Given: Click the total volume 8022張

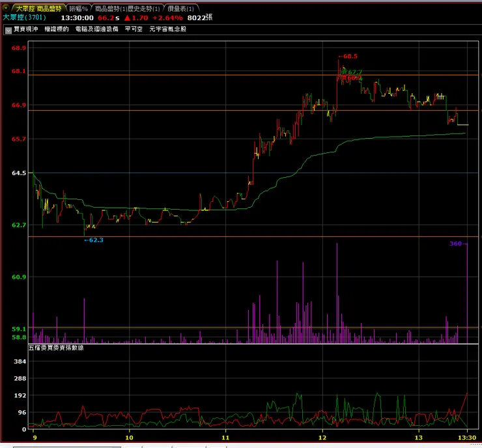Looking at the screenshot, I should (x=200, y=18).
